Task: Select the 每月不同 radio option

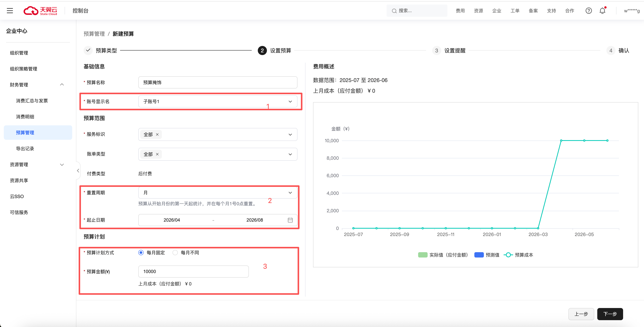Action: [175, 253]
